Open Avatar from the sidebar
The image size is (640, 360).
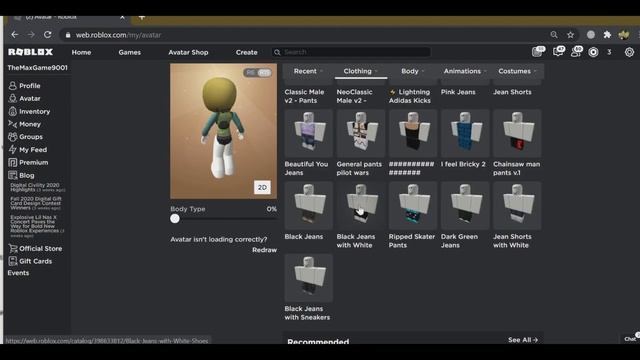tap(24, 98)
